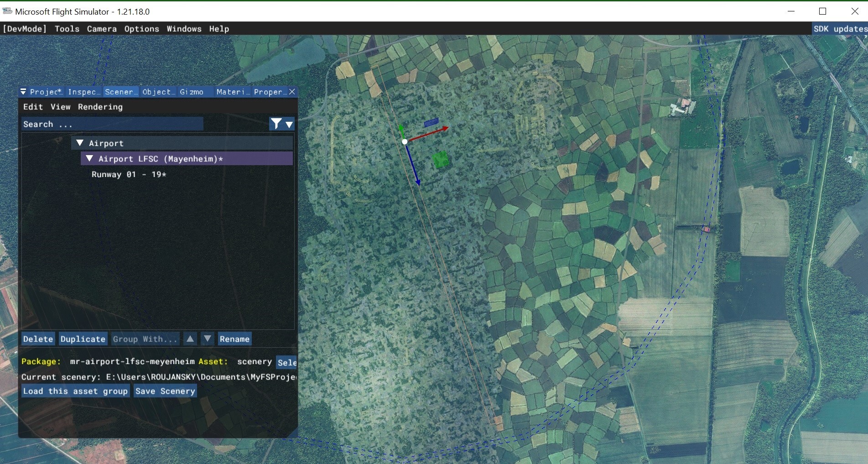Close the scenery editor panel
This screenshot has width=868, height=464.
tap(292, 92)
